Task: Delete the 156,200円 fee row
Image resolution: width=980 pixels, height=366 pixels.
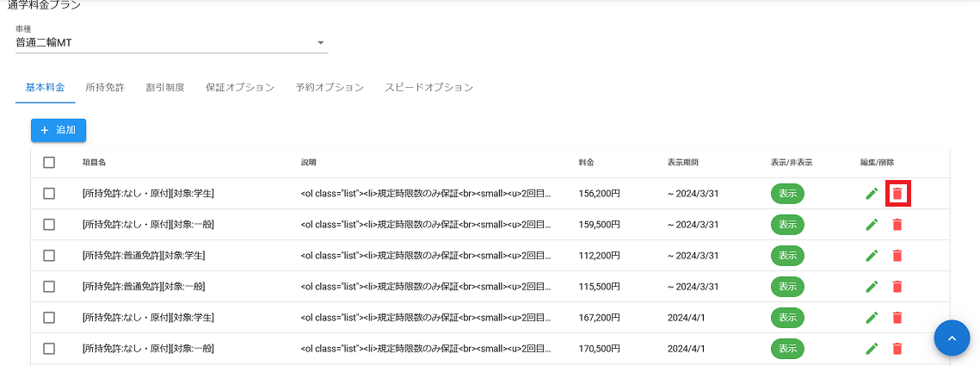Action: pyautogui.click(x=897, y=194)
